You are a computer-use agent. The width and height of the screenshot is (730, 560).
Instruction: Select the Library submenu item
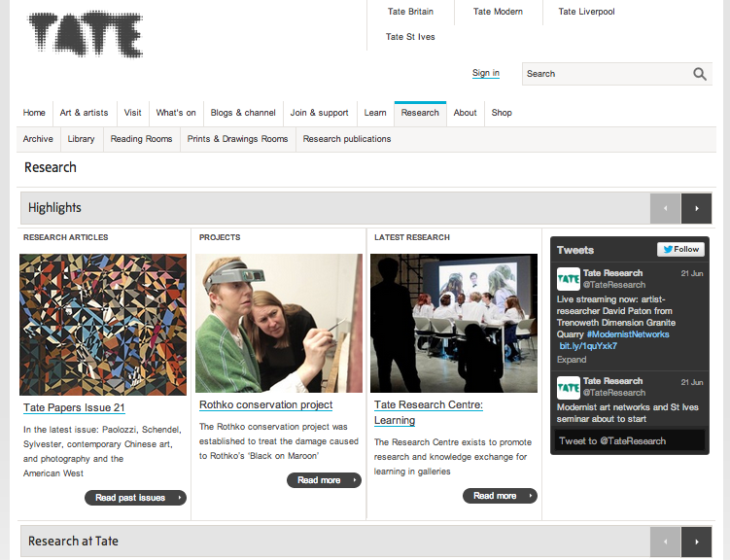pos(81,139)
